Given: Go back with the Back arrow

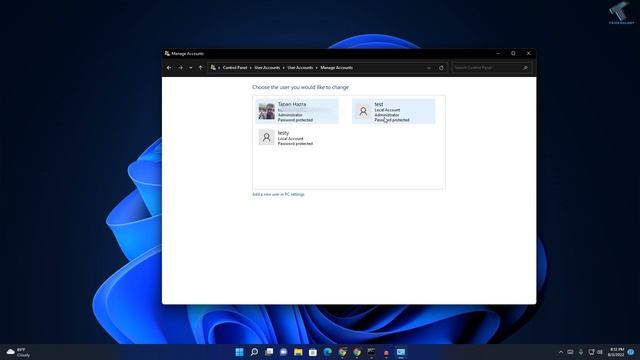Looking at the screenshot, I should tap(169, 68).
